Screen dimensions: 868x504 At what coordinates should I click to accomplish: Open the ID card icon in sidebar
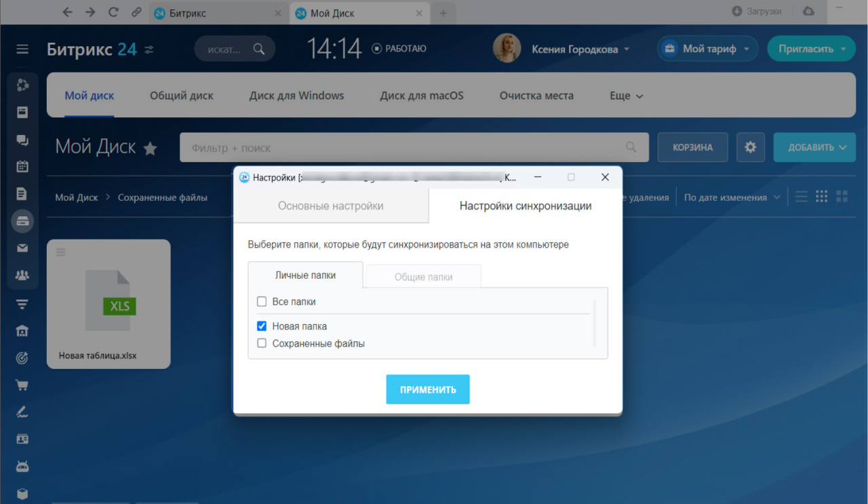coord(22,439)
